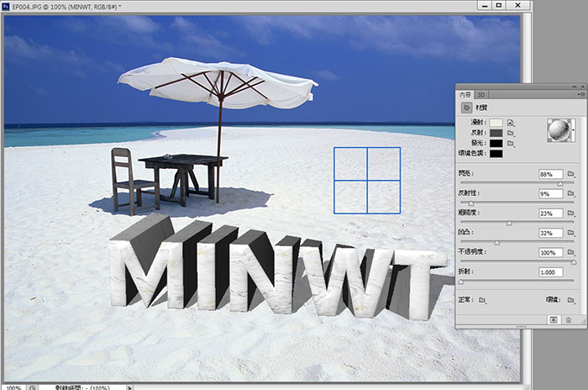The image size is (588, 390).
Task: Open the 閃亮 shine texture folder icon
Action: tap(570, 174)
